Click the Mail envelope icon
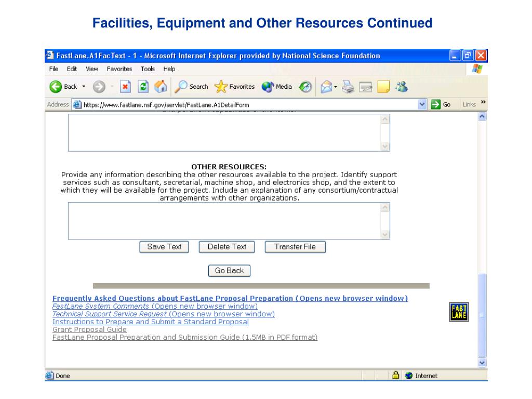 tap(326, 87)
